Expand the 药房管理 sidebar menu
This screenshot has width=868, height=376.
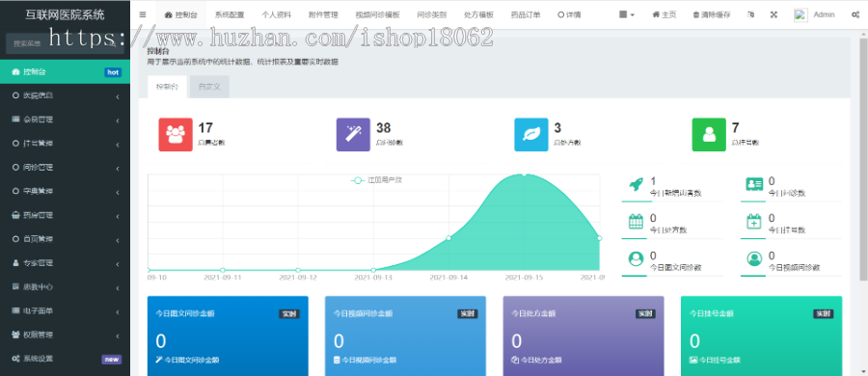pyautogui.click(x=66, y=215)
